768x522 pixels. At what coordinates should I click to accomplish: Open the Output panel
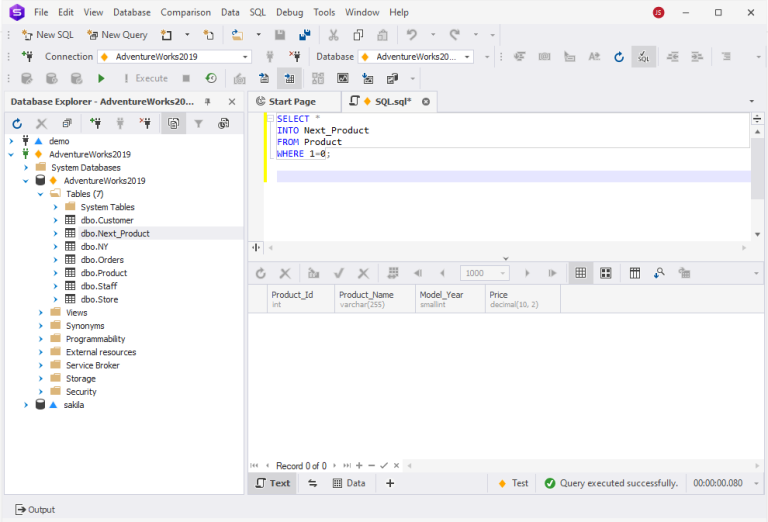pos(35,510)
